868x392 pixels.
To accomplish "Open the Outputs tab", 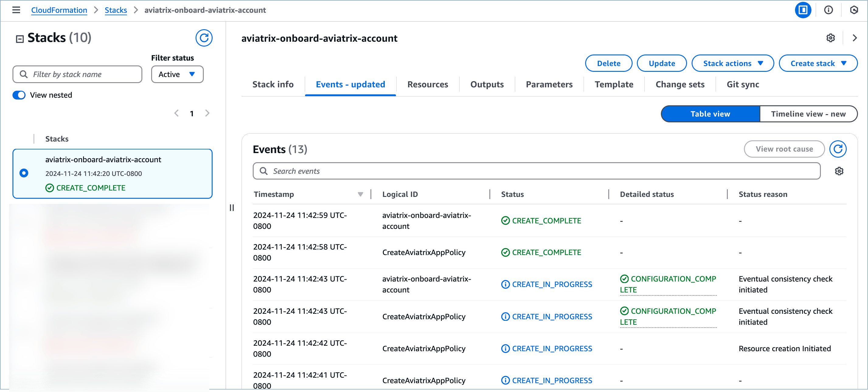I will 487,84.
